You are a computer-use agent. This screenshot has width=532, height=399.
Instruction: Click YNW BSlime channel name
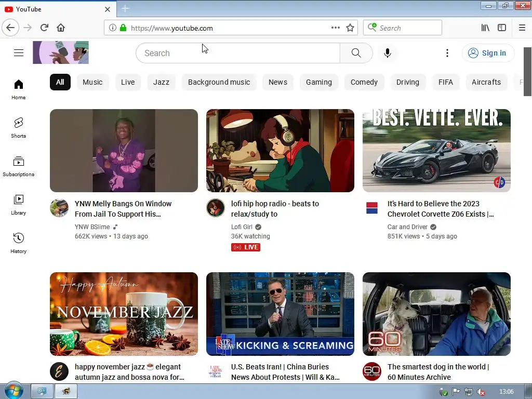92,227
